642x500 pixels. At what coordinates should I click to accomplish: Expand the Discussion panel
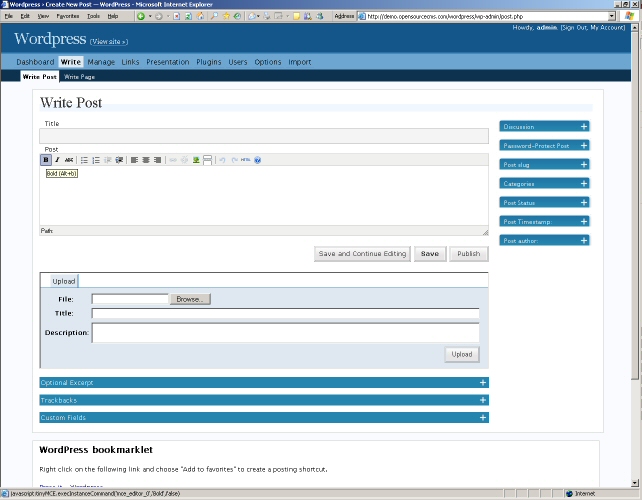544,127
